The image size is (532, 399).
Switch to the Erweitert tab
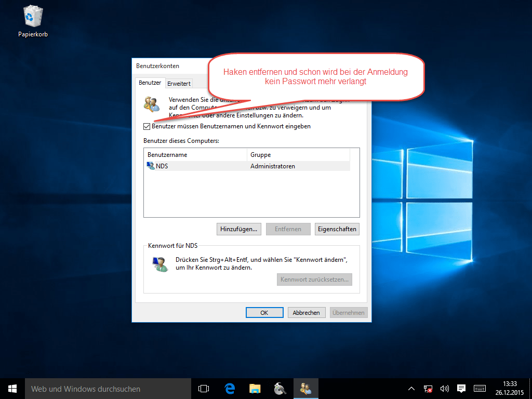[x=179, y=83]
